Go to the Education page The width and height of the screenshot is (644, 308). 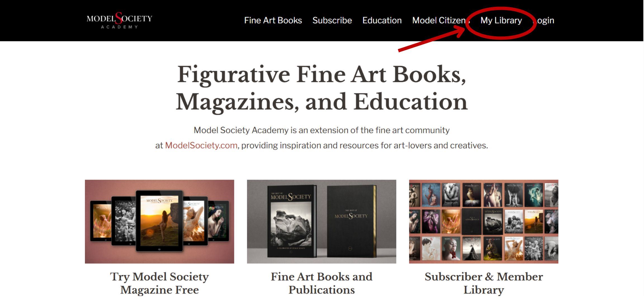point(382,20)
